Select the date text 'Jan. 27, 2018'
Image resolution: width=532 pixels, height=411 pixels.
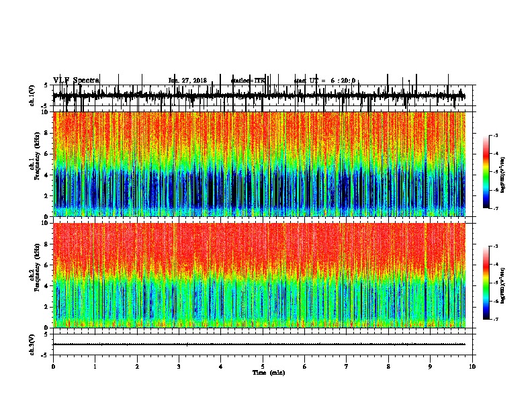(187, 81)
